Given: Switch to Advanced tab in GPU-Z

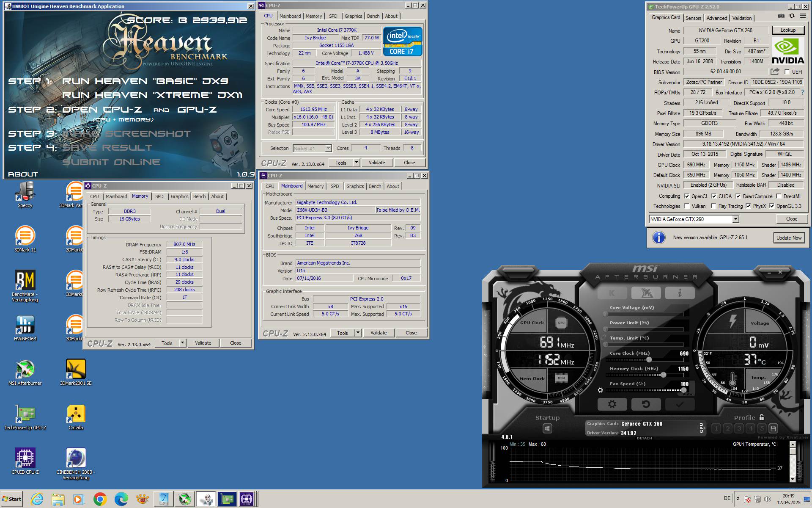Looking at the screenshot, I should [x=717, y=18].
